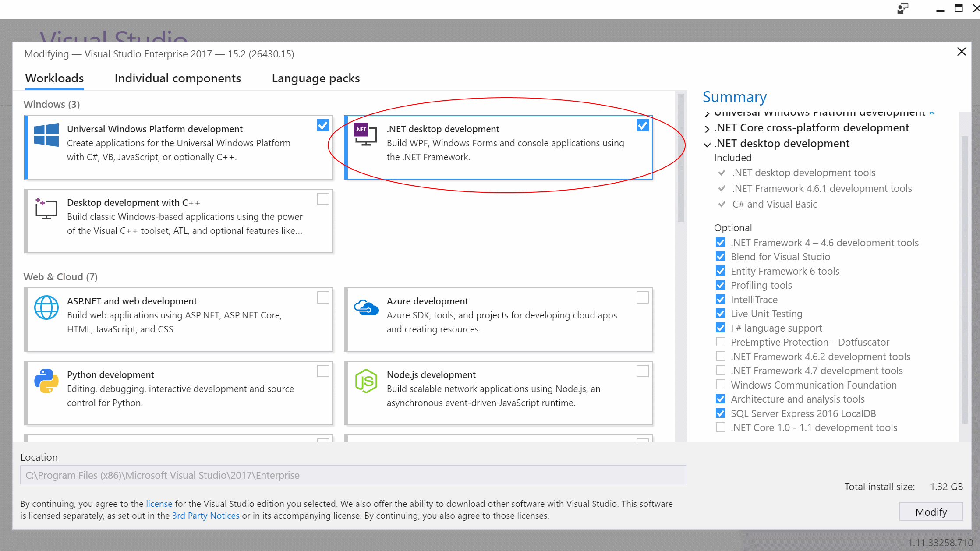Open the license link

159,504
